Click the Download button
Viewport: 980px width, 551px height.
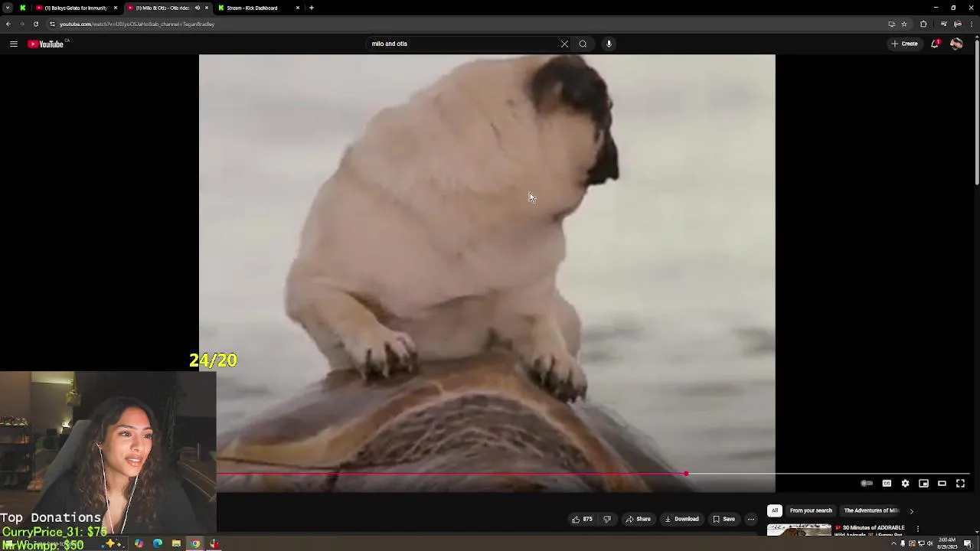coord(681,519)
